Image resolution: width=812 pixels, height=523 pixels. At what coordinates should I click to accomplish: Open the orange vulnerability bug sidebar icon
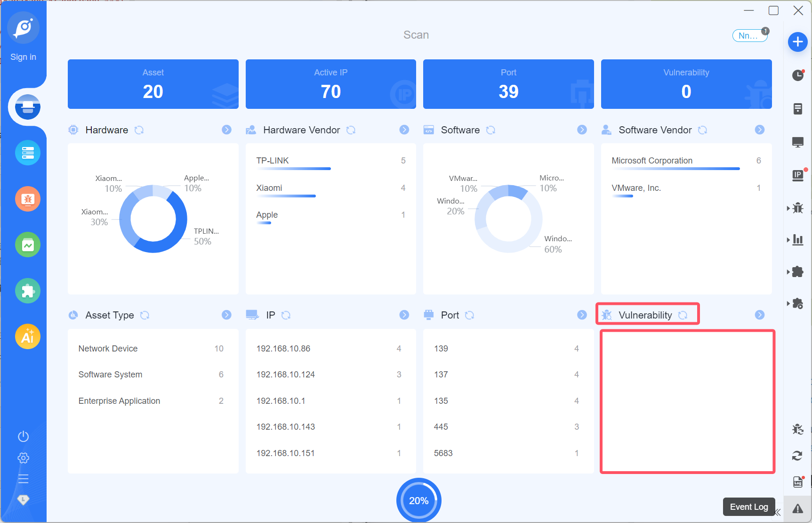(x=28, y=199)
